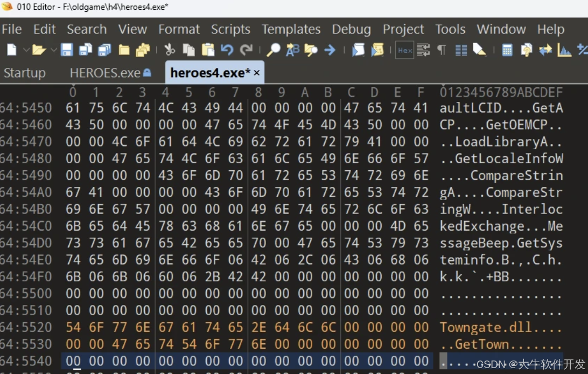Open the Tools menu
The width and height of the screenshot is (588, 374).
pos(450,29)
